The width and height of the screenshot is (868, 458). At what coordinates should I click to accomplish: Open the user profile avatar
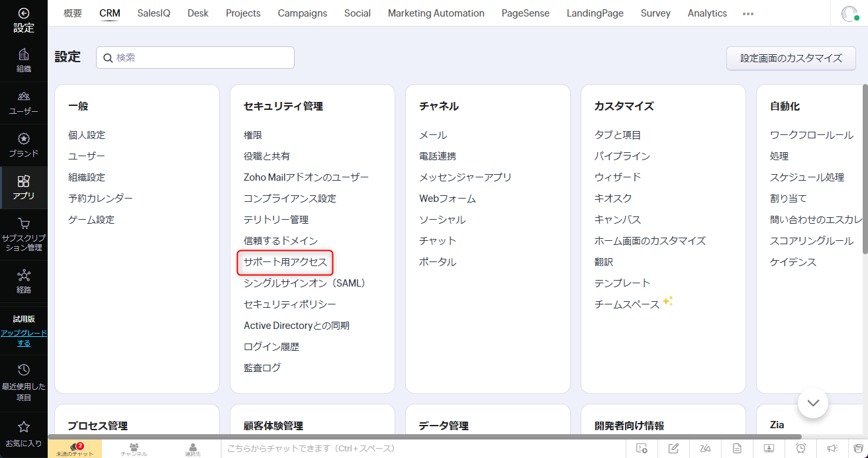coord(849,13)
